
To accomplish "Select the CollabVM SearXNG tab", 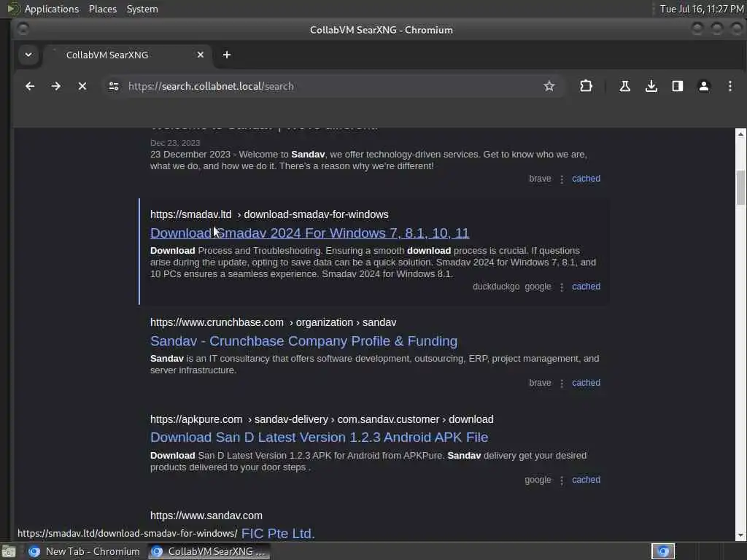I will tap(126, 55).
